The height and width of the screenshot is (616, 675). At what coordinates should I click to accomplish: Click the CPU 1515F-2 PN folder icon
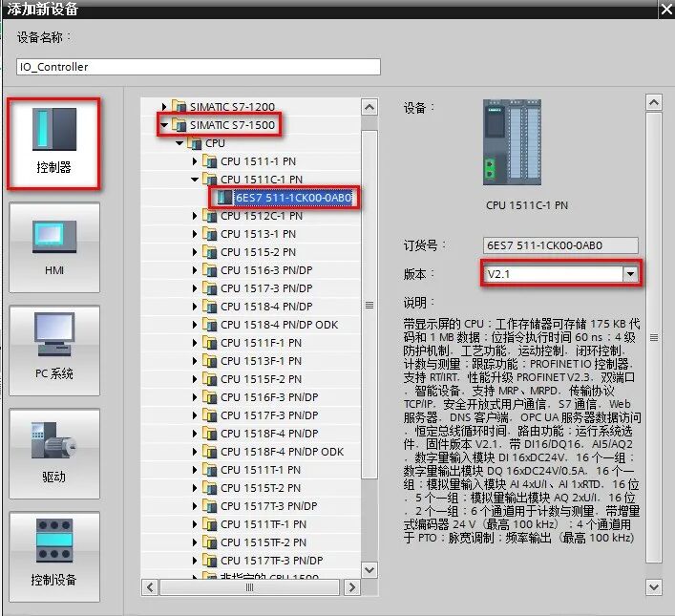tap(210, 379)
